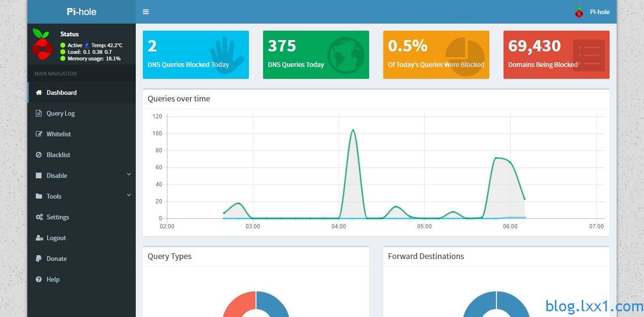
Task: Click the green dot next to Active
Action: [x=63, y=45]
